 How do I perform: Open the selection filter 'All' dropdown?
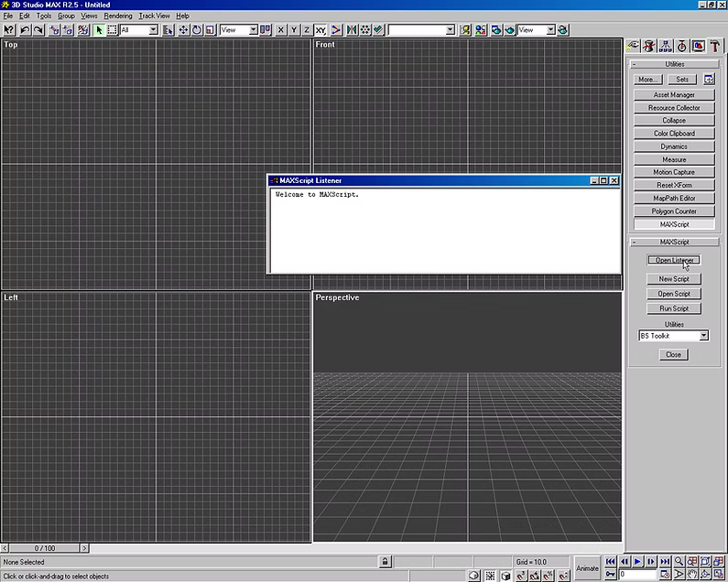(152, 30)
